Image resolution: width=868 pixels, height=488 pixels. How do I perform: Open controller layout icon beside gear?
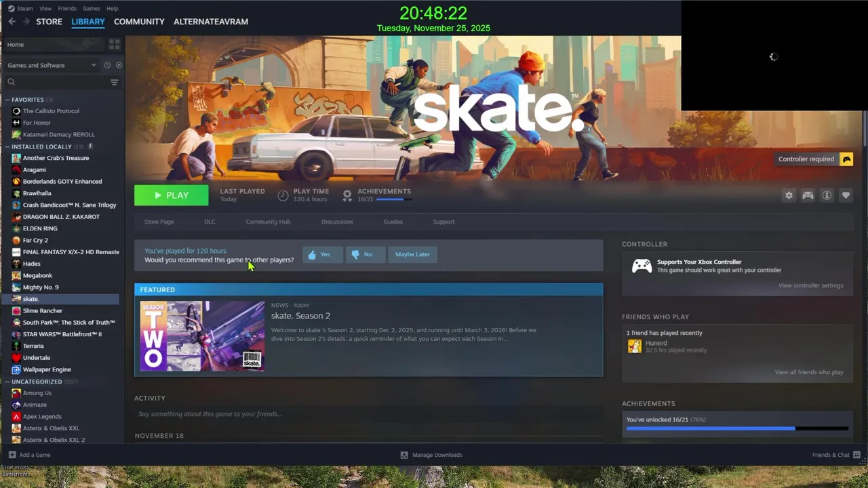click(808, 195)
